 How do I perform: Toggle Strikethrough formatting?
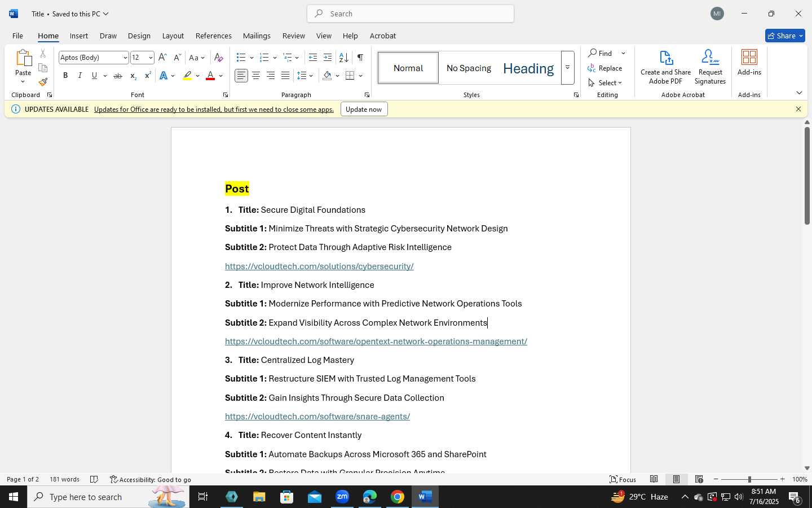118,76
